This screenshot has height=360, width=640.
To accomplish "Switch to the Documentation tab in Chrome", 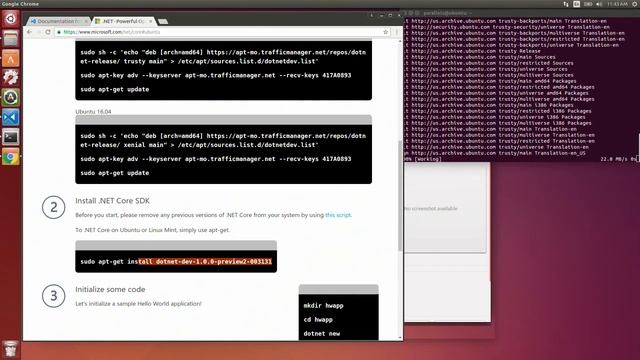I will [57, 21].
